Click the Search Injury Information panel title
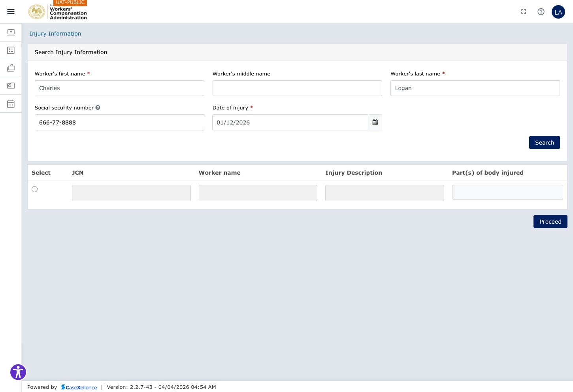Screen dimensions: 573x392 71,52
